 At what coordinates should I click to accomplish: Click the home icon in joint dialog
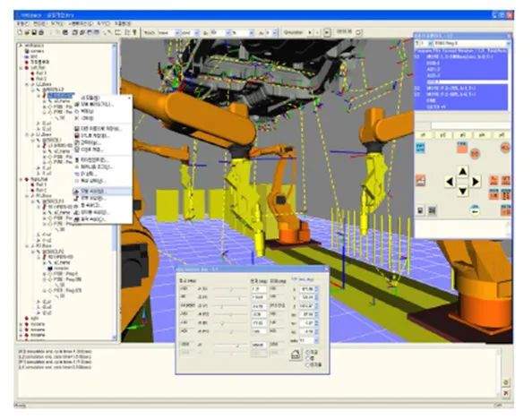coord(296,355)
